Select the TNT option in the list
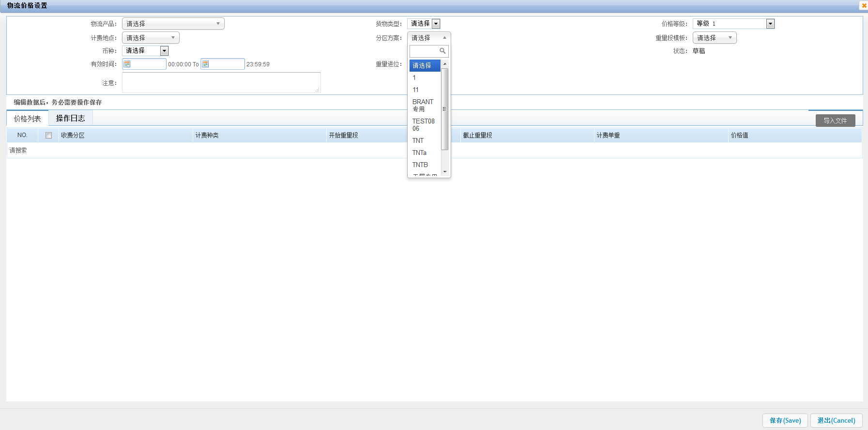Viewport: 868px width, 430px height. [418, 140]
